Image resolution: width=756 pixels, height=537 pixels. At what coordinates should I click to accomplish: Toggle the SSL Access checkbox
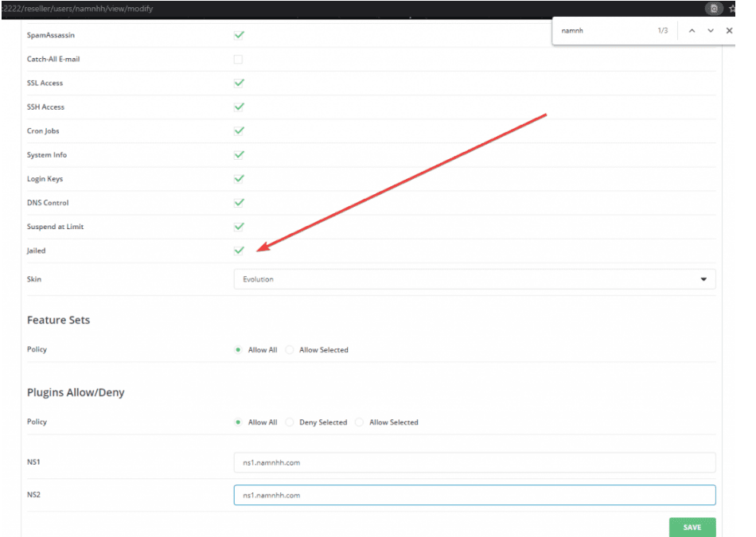point(239,83)
